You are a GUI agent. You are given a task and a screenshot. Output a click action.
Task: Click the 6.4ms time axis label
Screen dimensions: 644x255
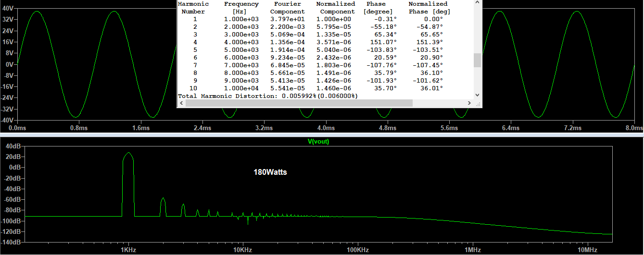(x=511, y=128)
